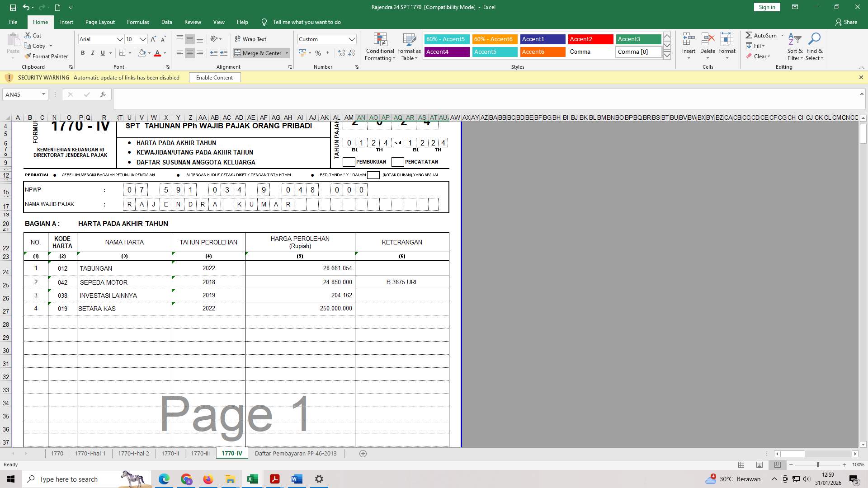
Task: Click the Sign in button
Action: tap(766, 7)
